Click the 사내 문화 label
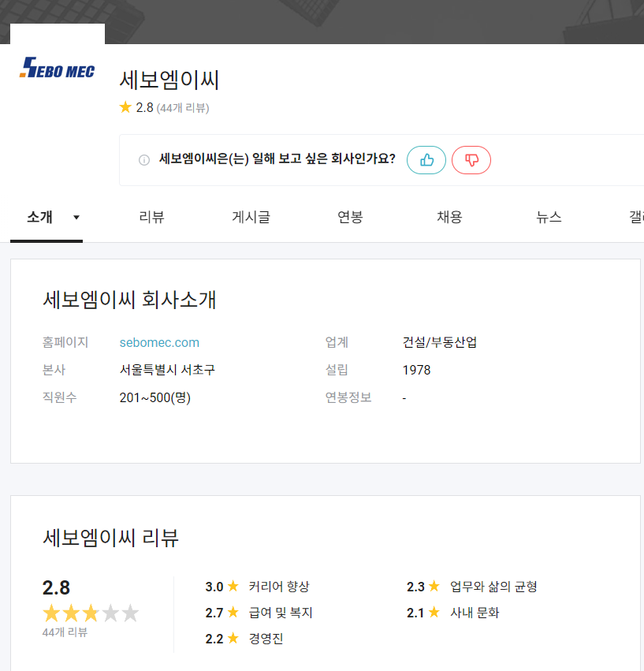The width and height of the screenshot is (644, 671). [x=475, y=613]
